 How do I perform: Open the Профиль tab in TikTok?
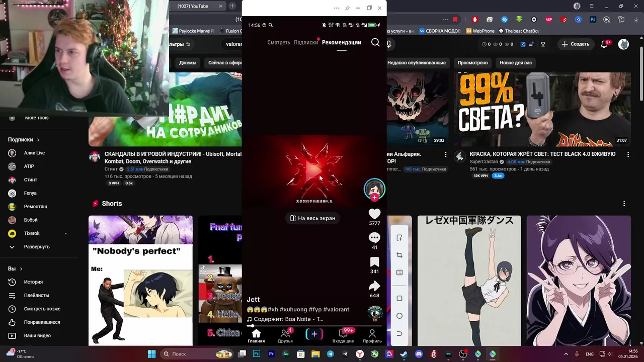click(372, 335)
